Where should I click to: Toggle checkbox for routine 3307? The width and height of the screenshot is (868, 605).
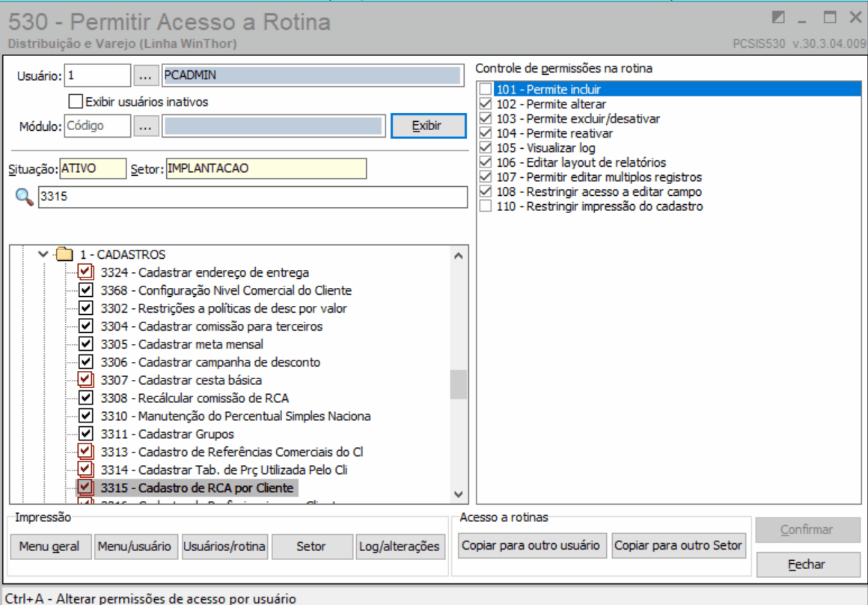pos(85,380)
